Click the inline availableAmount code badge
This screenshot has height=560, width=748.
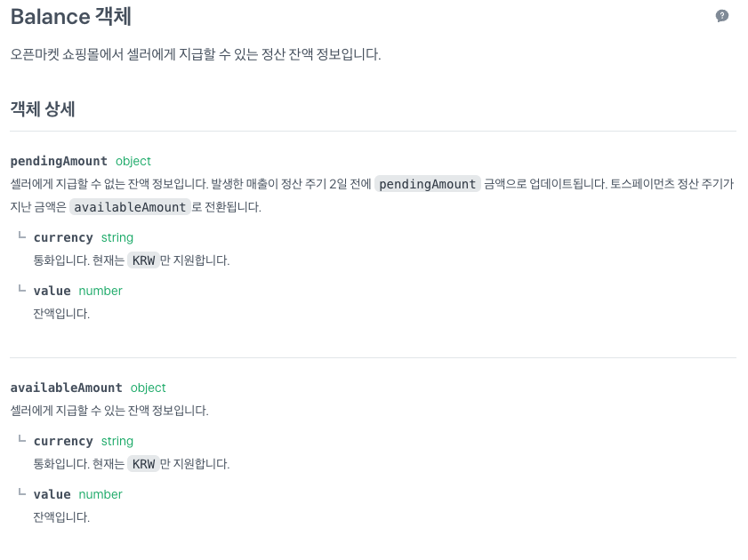(130, 207)
